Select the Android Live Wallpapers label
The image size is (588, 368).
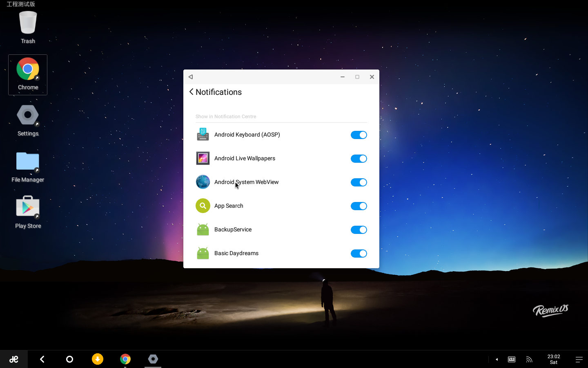[245, 158]
